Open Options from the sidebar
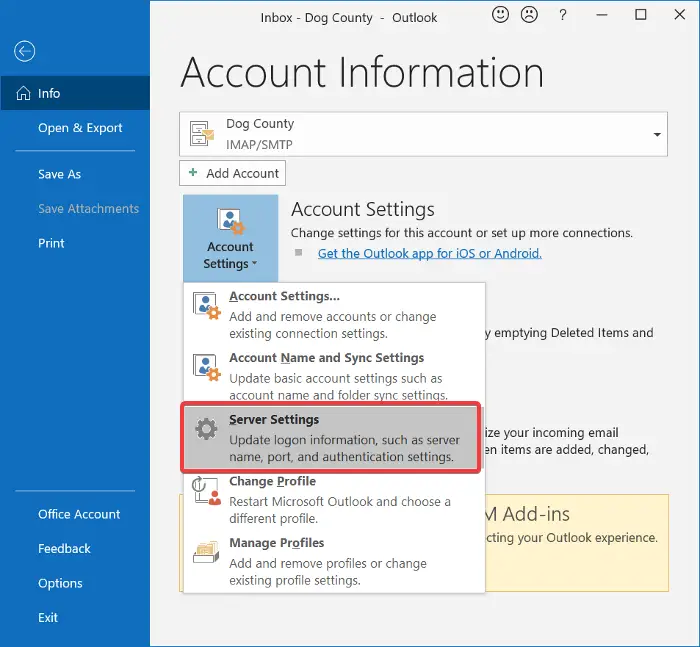The image size is (700, 647). (60, 583)
